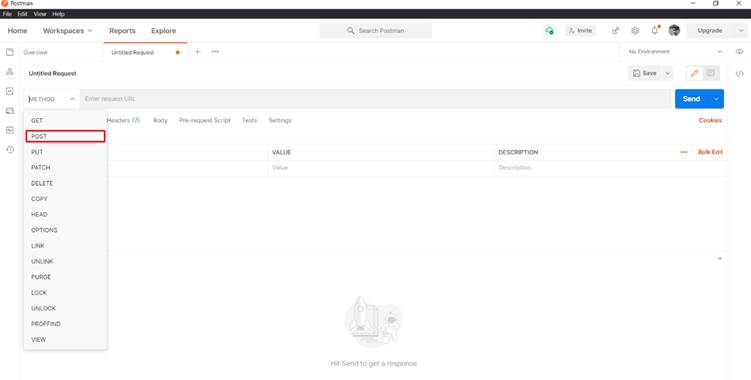Open tab options ellipsis menu
The image size is (751, 380).
click(216, 52)
